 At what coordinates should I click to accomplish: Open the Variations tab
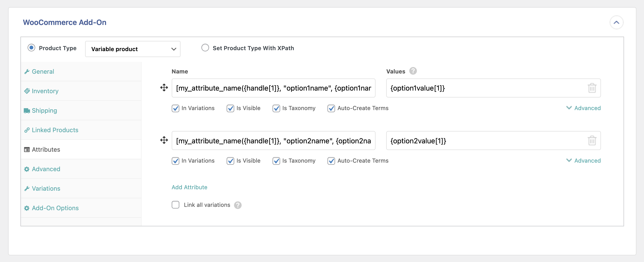point(46,189)
